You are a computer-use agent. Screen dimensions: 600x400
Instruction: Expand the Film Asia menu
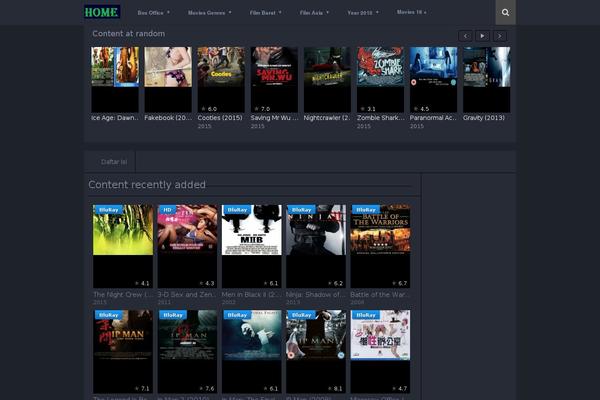point(314,13)
